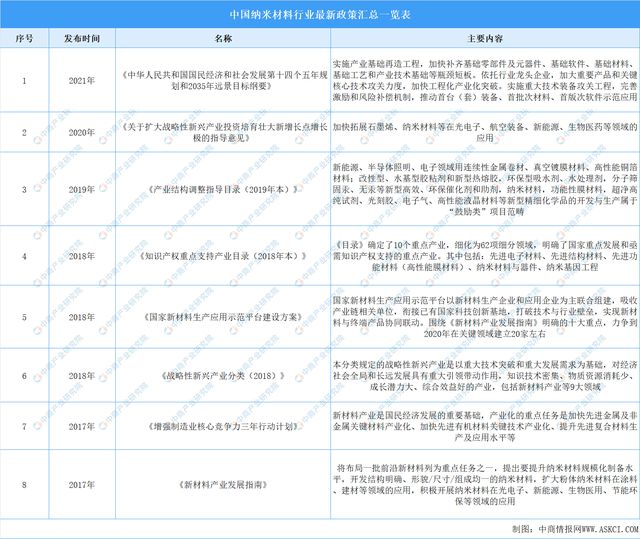Click the 发布时间 column header
The width and height of the screenshot is (640, 539).
pyautogui.click(x=82, y=39)
